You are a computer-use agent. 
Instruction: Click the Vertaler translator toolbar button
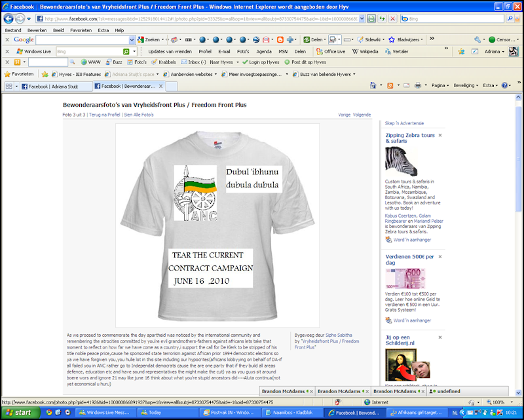(x=396, y=52)
